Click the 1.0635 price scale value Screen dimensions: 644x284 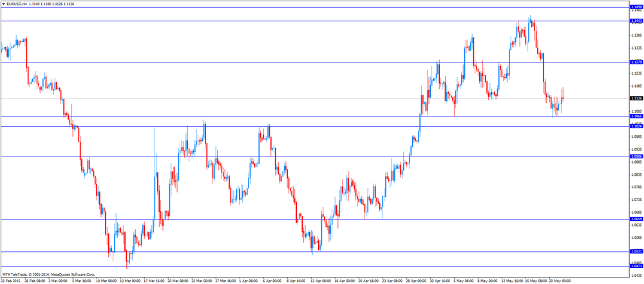637,225
